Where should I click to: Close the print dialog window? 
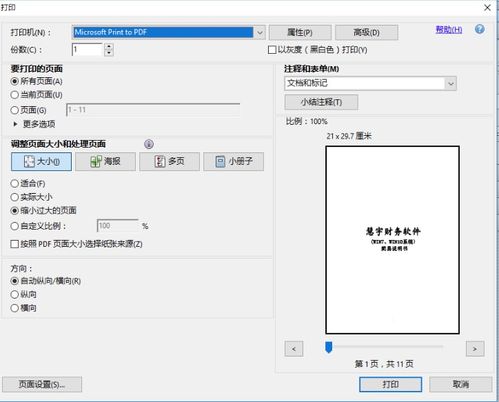click(x=487, y=7)
